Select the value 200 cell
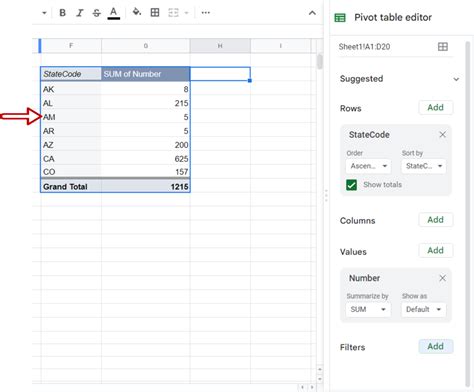This screenshot has width=474, height=392. tap(146, 145)
